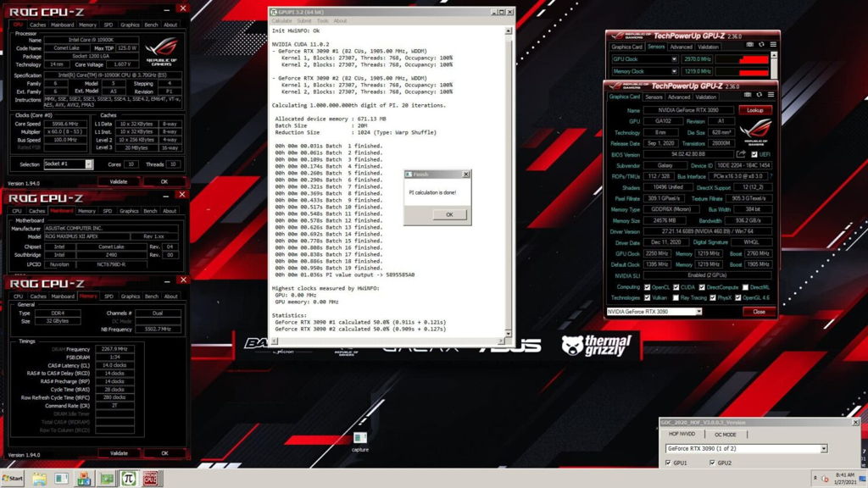This screenshot has width=868, height=488.
Task: Click the question mark beside Bus Interface
Action: [771, 176]
